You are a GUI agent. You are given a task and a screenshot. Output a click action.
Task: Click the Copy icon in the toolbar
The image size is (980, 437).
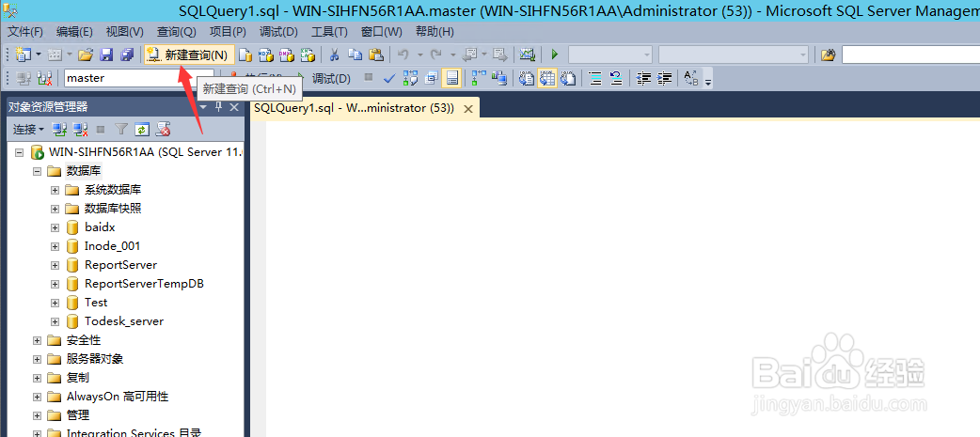(355, 55)
